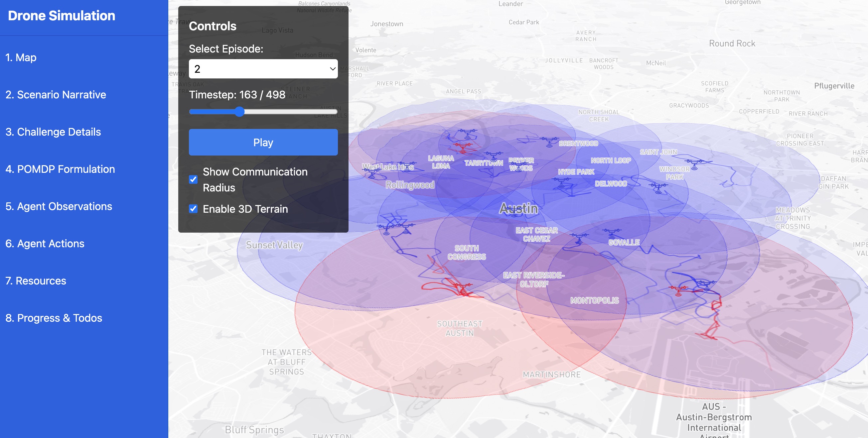Click the Round Rock map label
The width and height of the screenshot is (868, 438).
[732, 44]
